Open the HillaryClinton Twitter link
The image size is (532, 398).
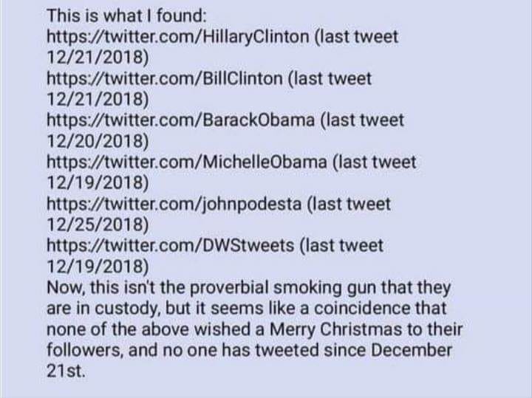(x=175, y=35)
